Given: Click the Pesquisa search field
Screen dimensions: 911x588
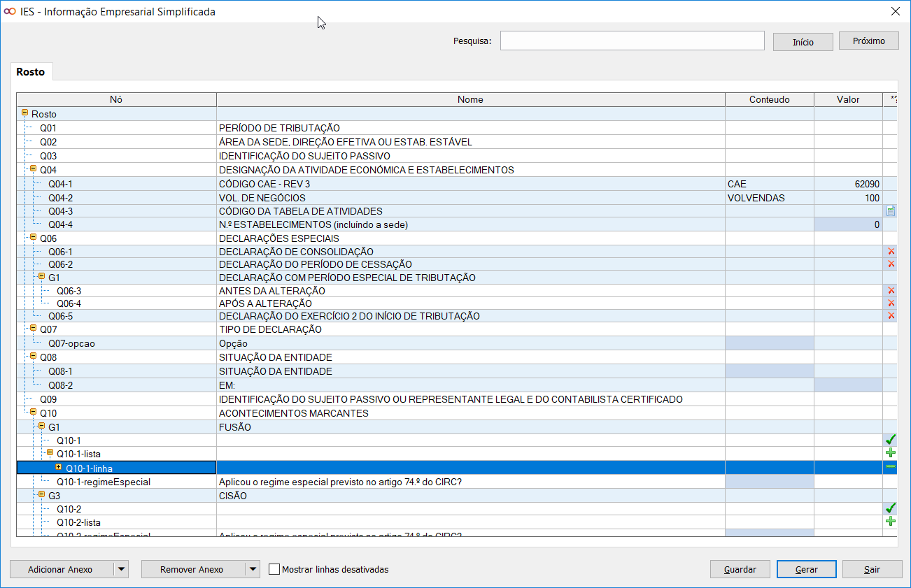Looking at the screenshot, I should tap(632, 41).
